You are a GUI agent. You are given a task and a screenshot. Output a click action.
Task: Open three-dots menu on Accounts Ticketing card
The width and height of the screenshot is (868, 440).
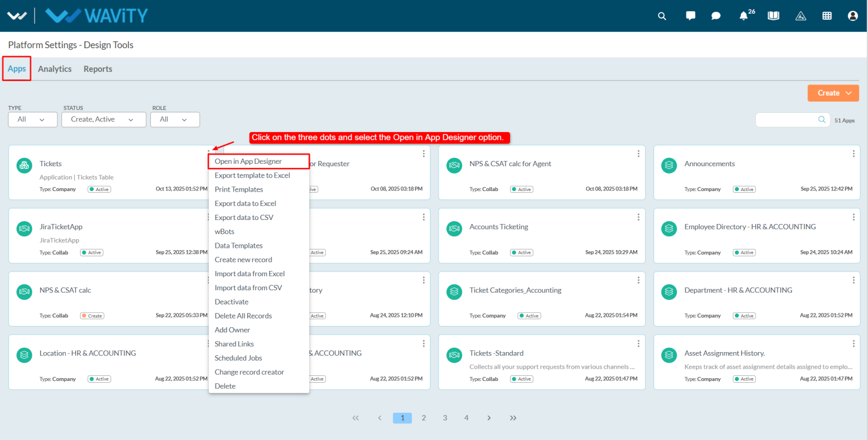pyautogui.click(x=638, y=217)
